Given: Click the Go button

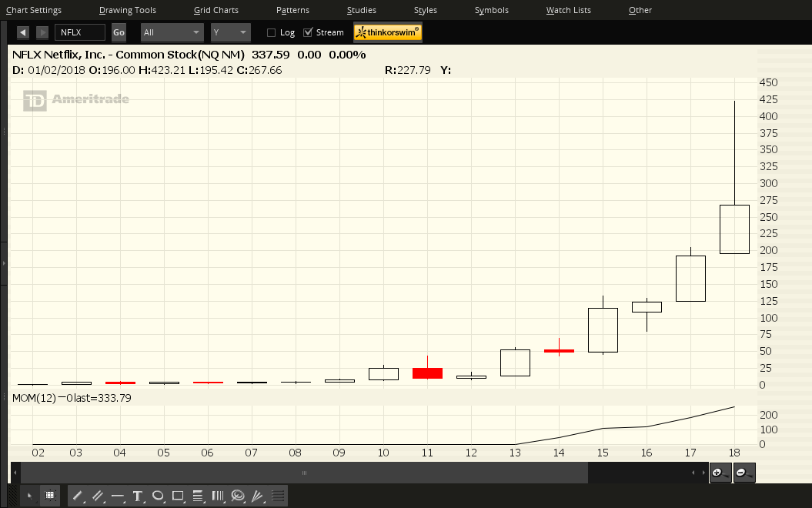Looking at the screenshot, I should click(119, 32).
